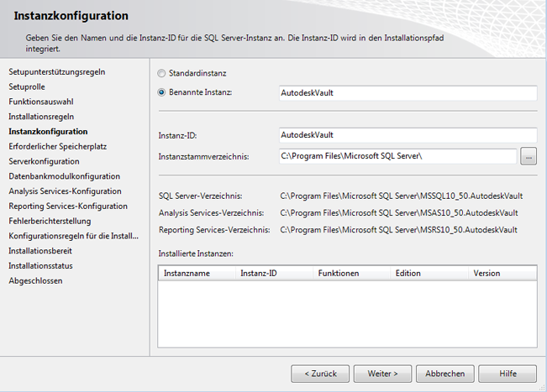547x392 pixels.
Task: Click the Version column header
Action: [502, 273]
